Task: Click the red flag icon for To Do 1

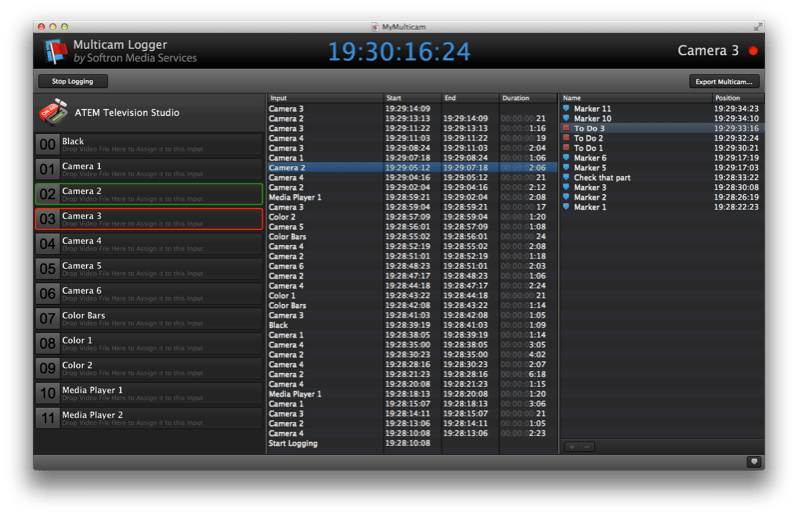Action: pyautogui.click(x=566, y=148)
